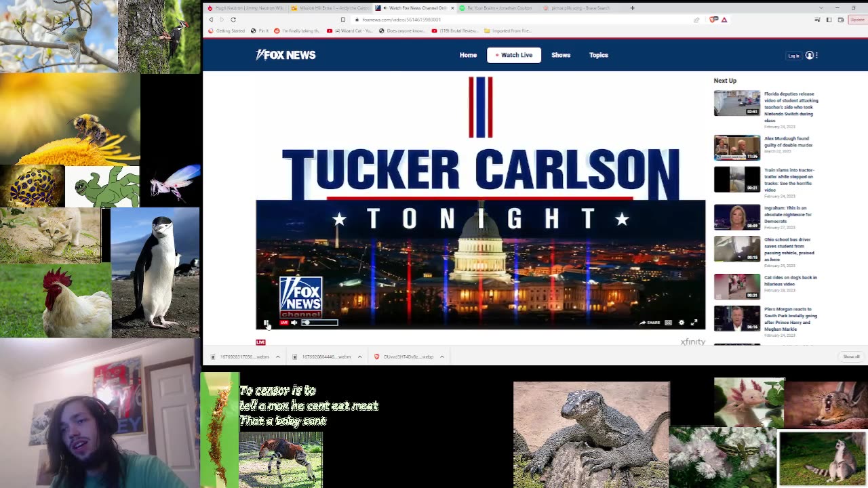Click the bookmark icon in the address bar
868x488 pixels.
pos(343,20)
